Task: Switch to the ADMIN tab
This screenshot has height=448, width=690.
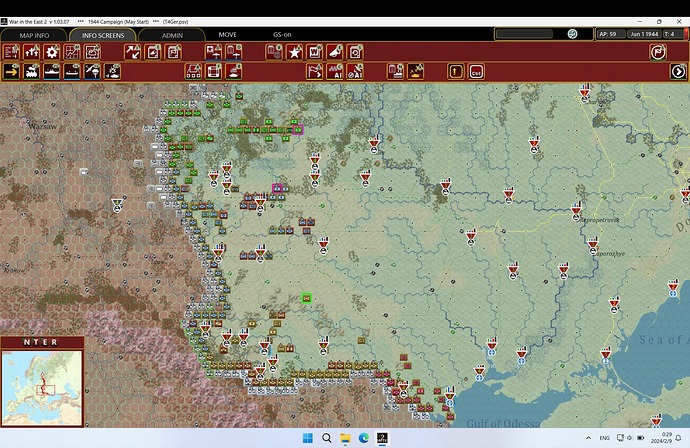Action: pos(172,35)
